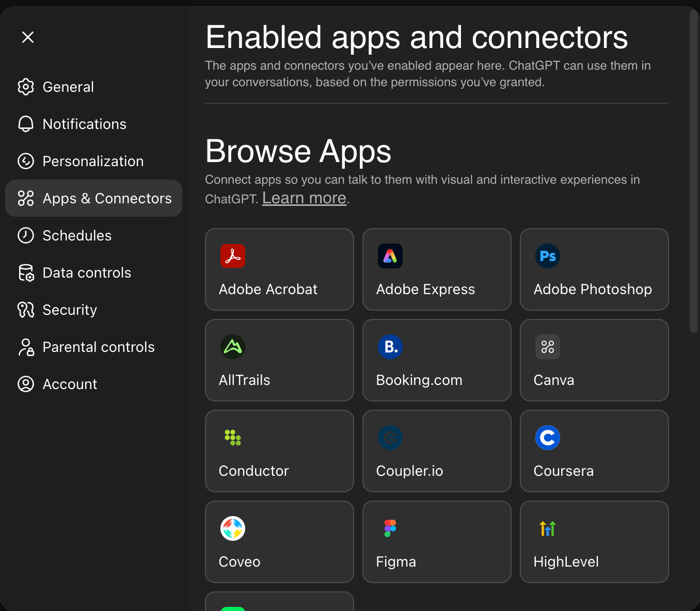Open the Personalization settings section
700x611 pixels.
pos(93,161)
